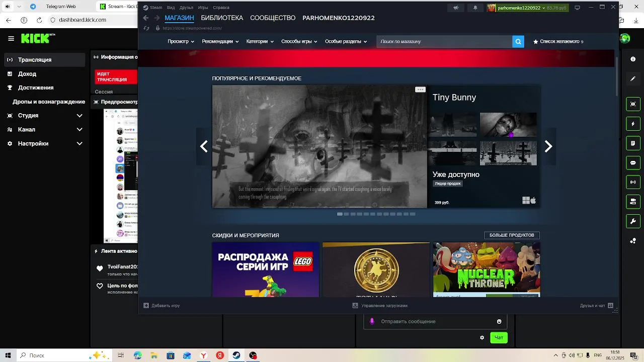Open Друзья и чат
Viewport: 644px width, 362px height.
coord(597,305)
